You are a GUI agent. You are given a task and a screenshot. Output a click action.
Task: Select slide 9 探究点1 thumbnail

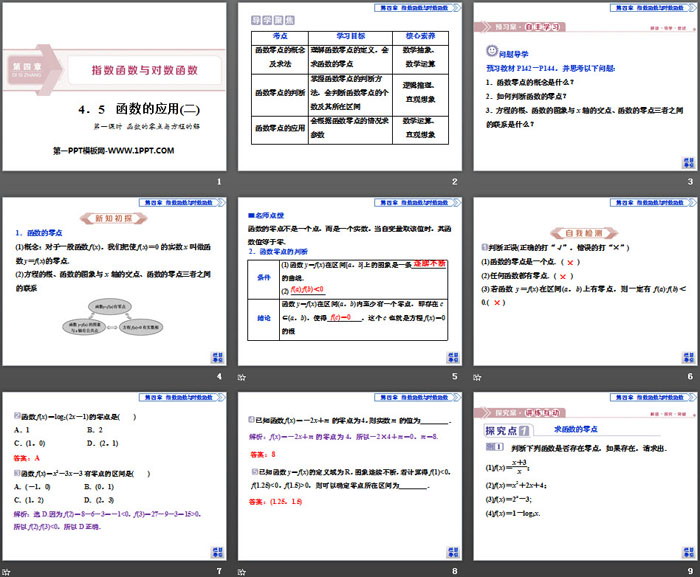tap(585, 477)
